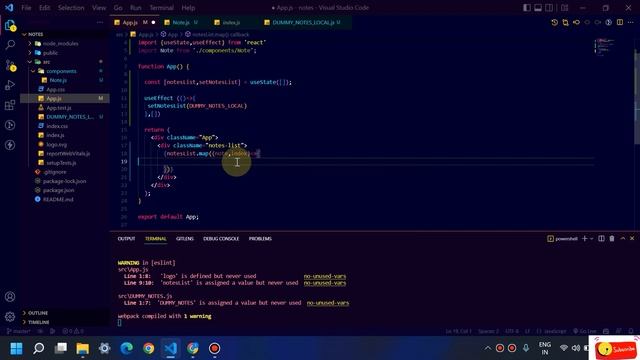Open the Edit menu
Viewport: 640px width, 360px height.
pos(44,8)
